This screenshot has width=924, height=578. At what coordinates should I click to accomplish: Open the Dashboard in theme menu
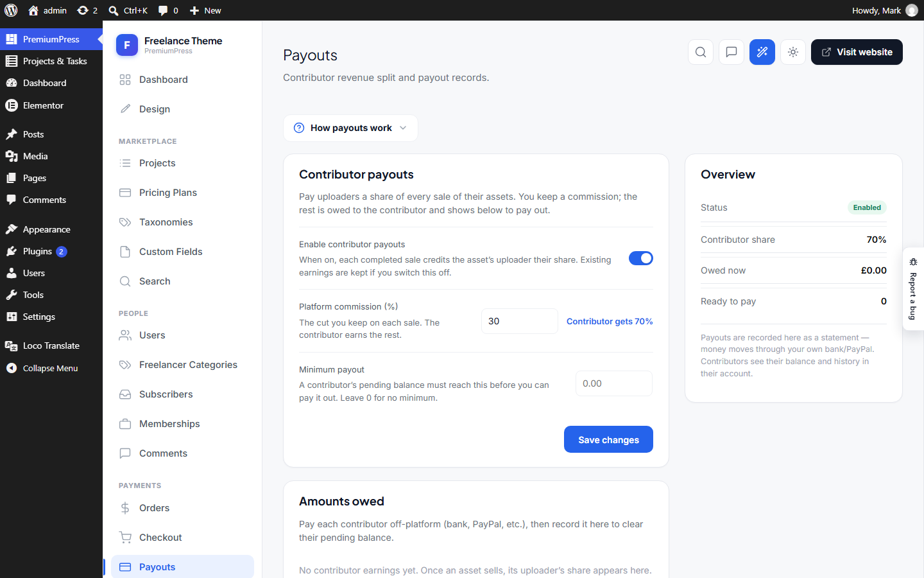(x=183, y=80)
